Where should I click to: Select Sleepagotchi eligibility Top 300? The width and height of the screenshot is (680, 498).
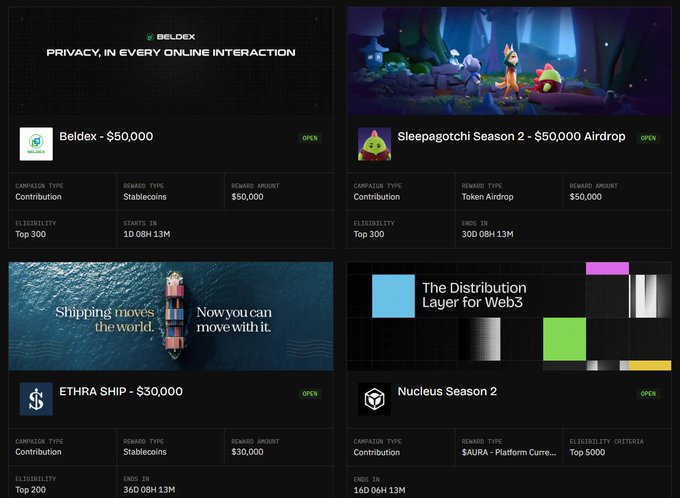point(369,234)
